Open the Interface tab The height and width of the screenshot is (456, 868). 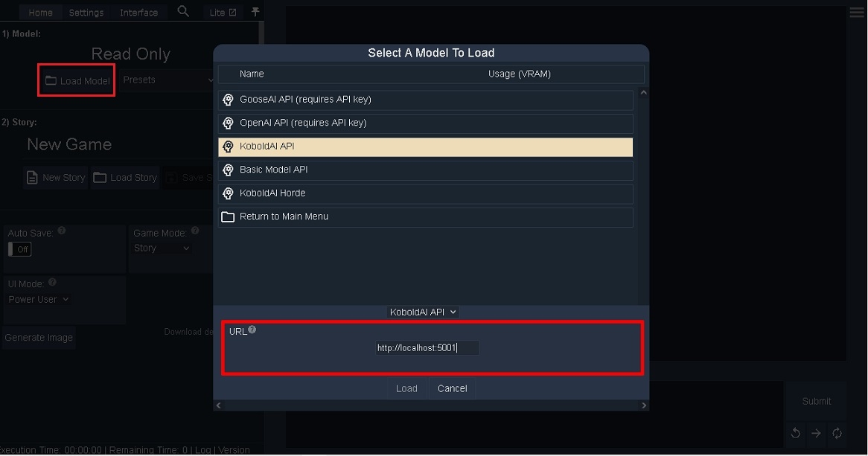[x=138, y=13]
